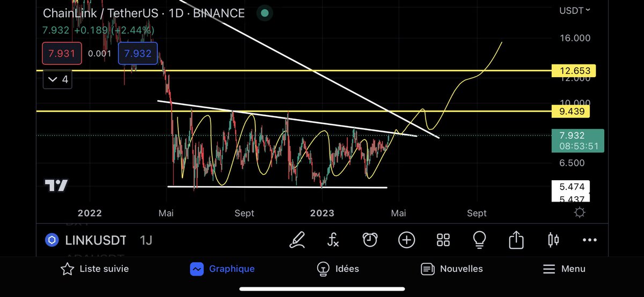Tap the white 5.474 price label
The image size is (644, 297).
click(x=571, y=187)
